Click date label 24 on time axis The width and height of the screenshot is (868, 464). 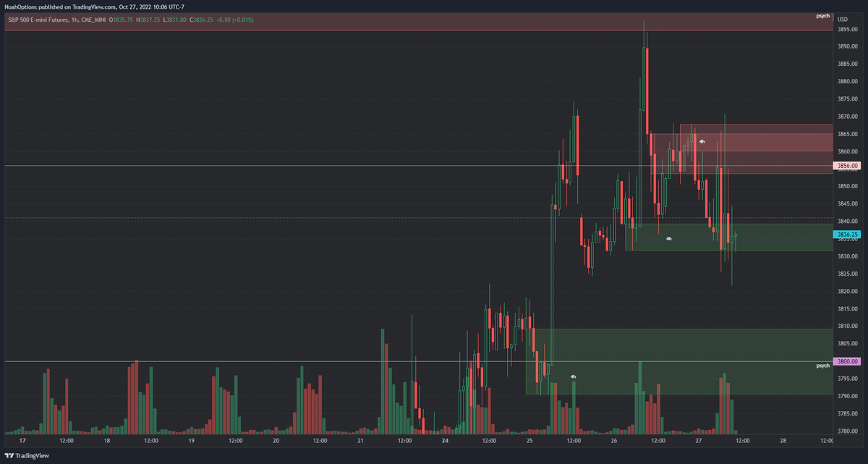[x=446, y=440]
